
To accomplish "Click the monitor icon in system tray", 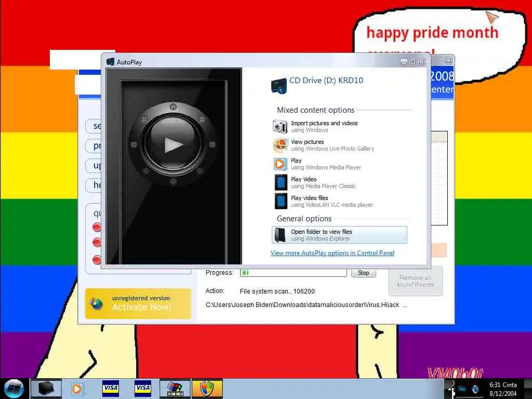I will click(462, 389).
